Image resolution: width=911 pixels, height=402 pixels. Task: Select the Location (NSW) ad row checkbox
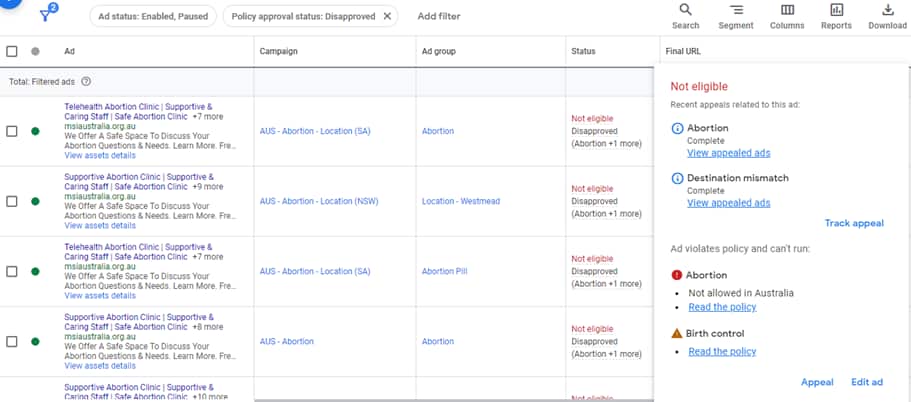12,201
